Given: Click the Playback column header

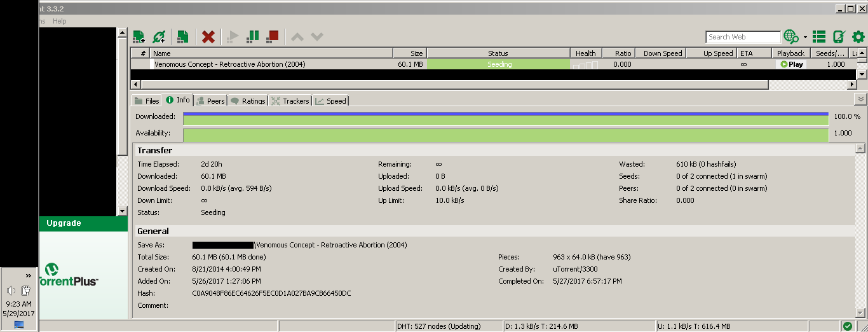Looking at the screenshot, I should [790, 53].
